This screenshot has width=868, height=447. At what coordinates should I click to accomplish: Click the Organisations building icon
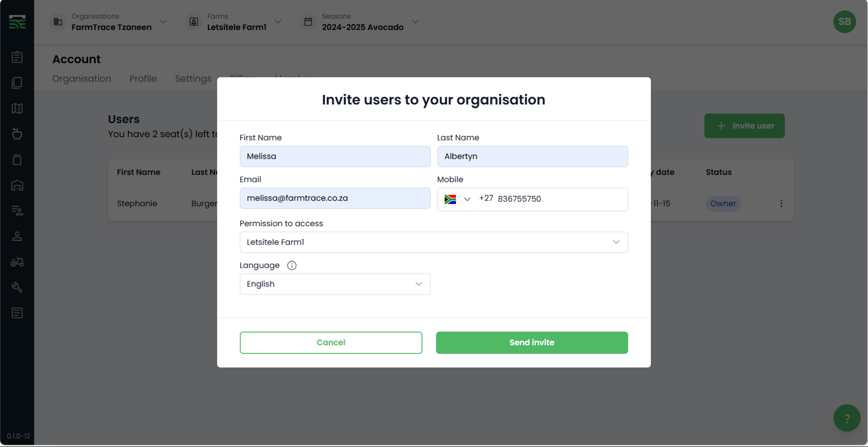tap(58, 22)
